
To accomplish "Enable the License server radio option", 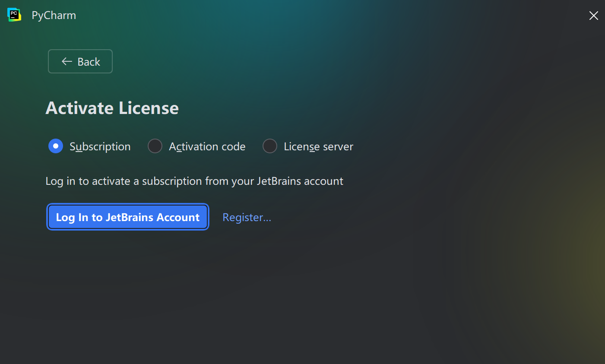I will (270, 146).
